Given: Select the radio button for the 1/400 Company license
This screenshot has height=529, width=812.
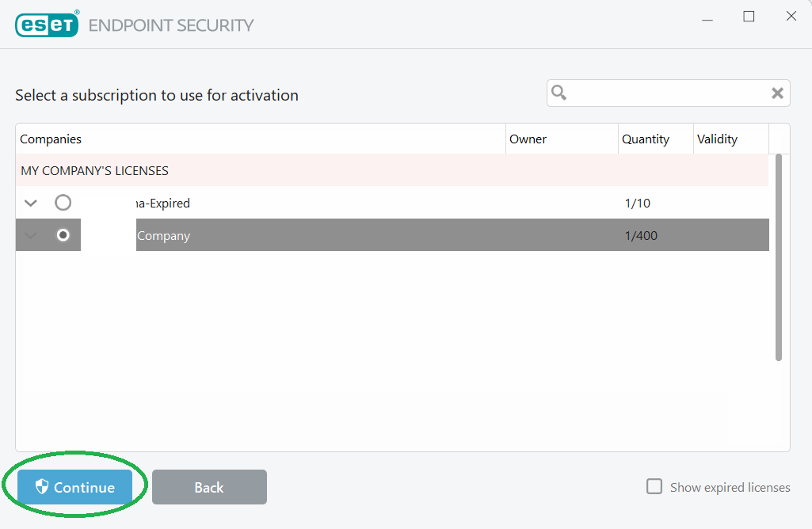Looking at the screenshot, I should coord(63,235).
